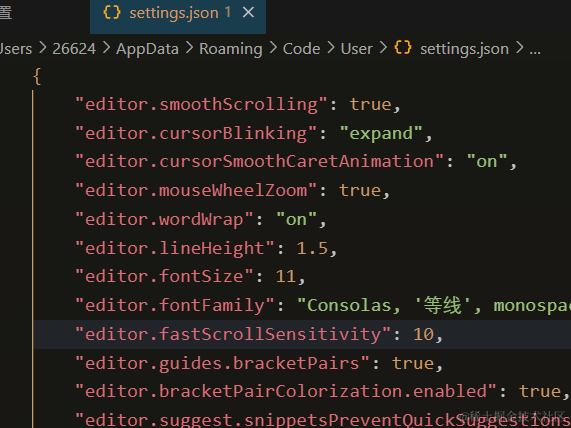Click the Users breadcrumb segment
Screen dimensions: 571x428
tap(16, 49)
